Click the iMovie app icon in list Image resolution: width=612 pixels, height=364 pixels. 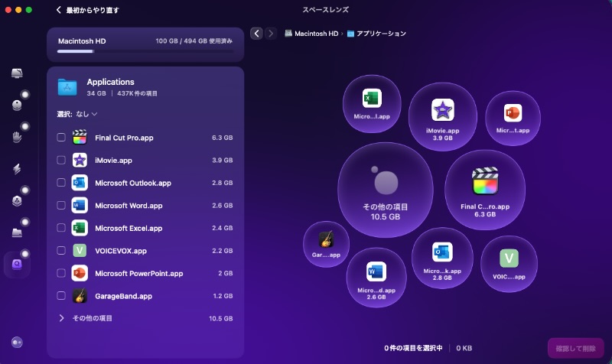80,160
